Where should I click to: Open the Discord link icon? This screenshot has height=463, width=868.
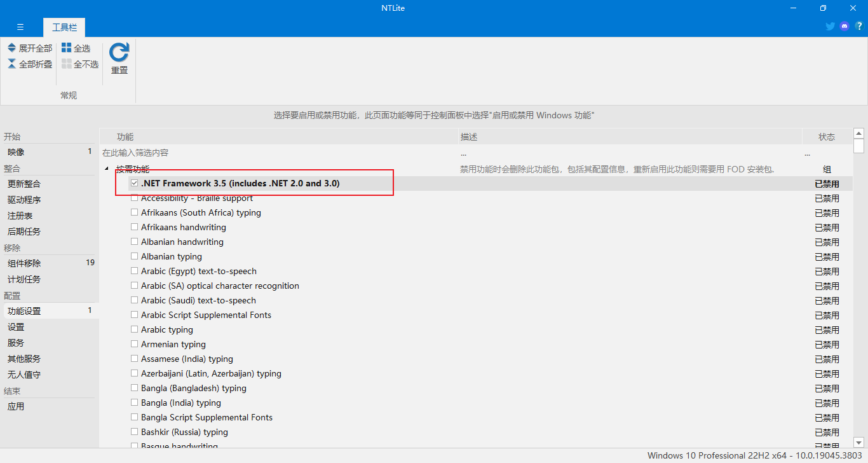click(844, 26)
